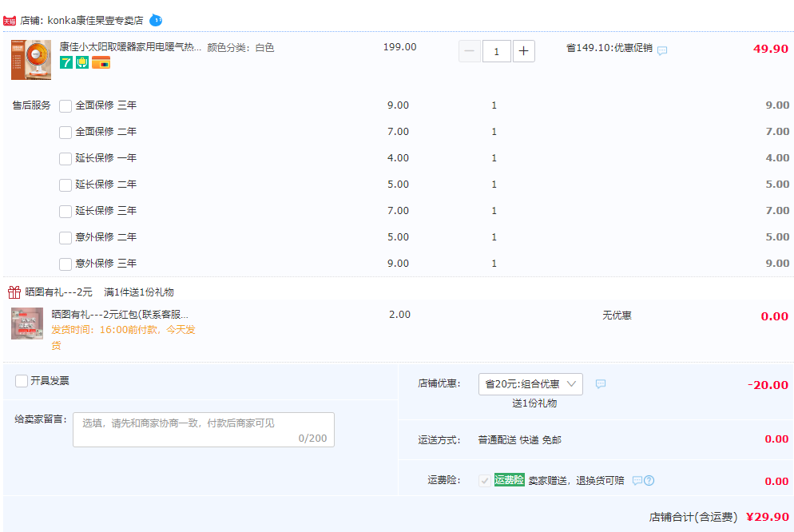The height and width of the screenshot is (532, 794).
Task: Click the 送1份礼物 text under the dropdown
Action: click(x=534, y=403)
